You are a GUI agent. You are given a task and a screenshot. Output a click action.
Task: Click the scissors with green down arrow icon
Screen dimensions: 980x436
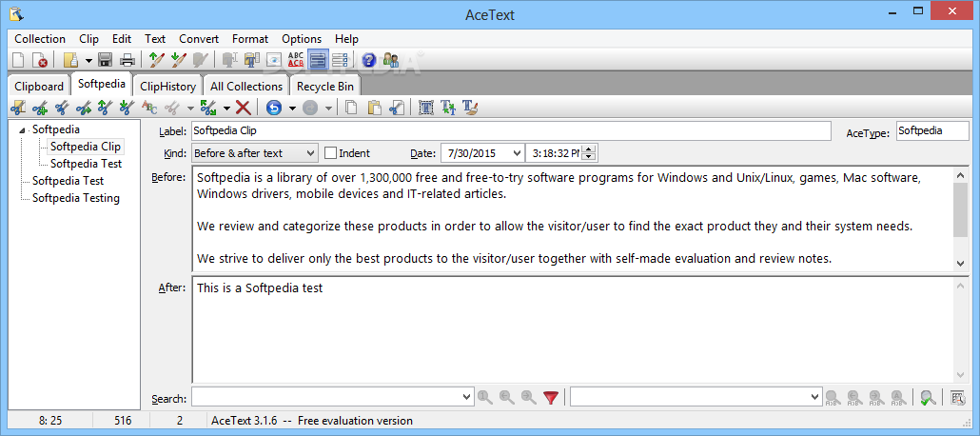coord(127,108)
